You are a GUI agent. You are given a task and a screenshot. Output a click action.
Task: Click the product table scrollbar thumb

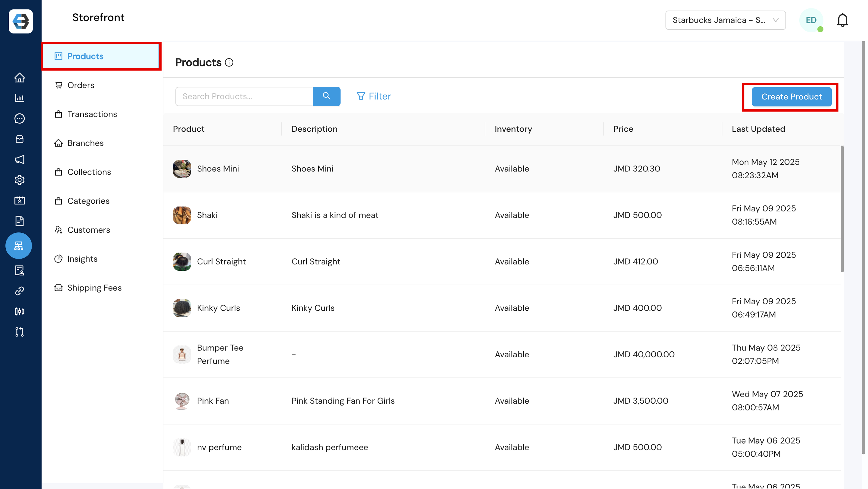842,209
